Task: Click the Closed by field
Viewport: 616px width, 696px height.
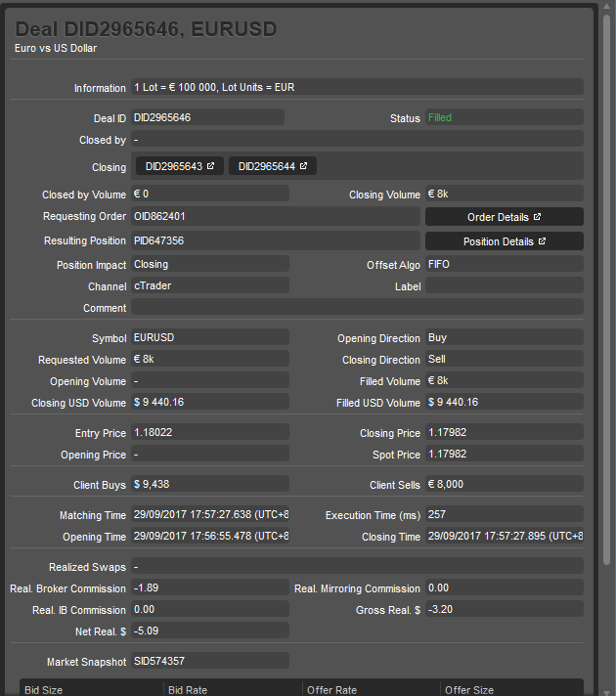Action: (x=357, y=139)
